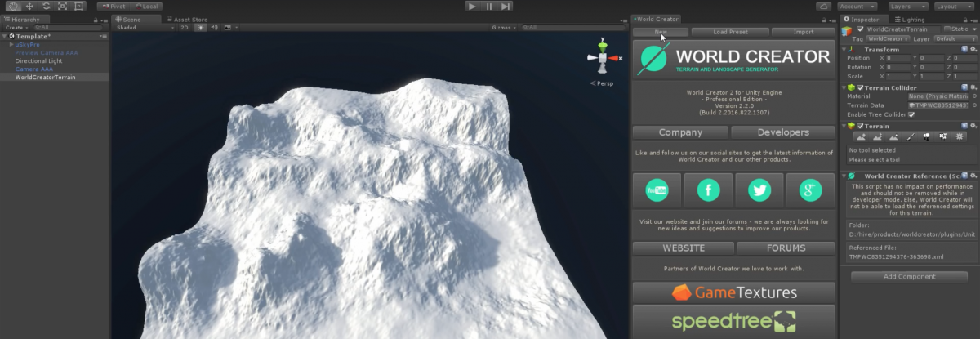Click the New button in World Creator
The image size is (980, 339).
660,32
